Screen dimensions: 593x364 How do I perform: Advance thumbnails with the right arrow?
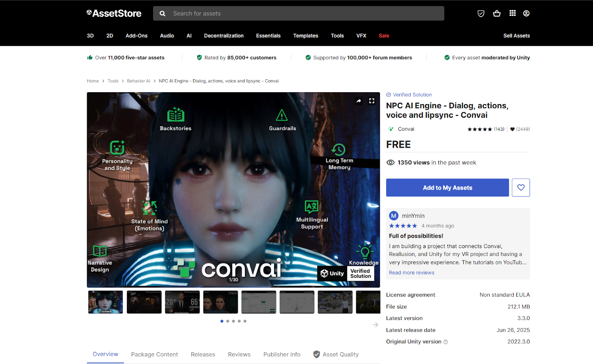pos(375,325)
